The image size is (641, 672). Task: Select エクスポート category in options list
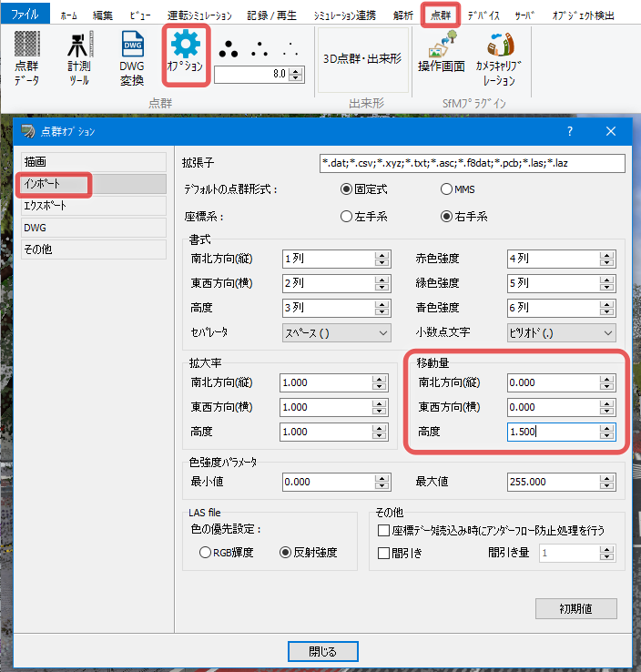[x=94, y=206]
